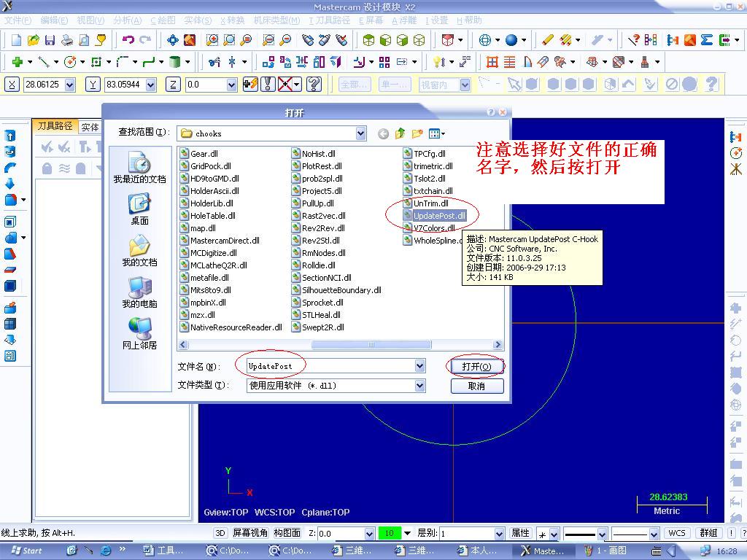747x560 pixels.
Task: Open the X coordinate value dropdown
Action: click(x=69, y=85)
